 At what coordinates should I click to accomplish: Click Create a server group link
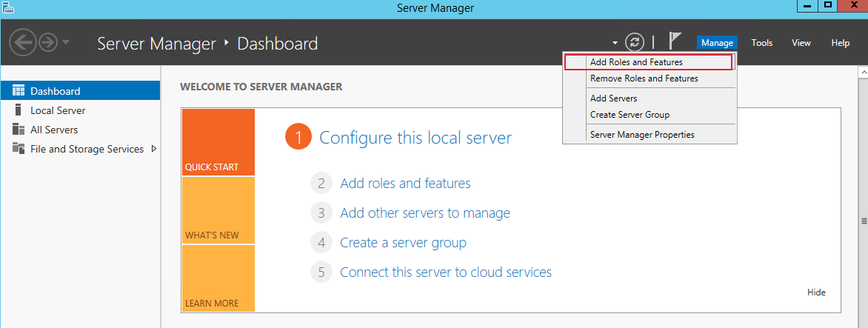pos(403,242)
